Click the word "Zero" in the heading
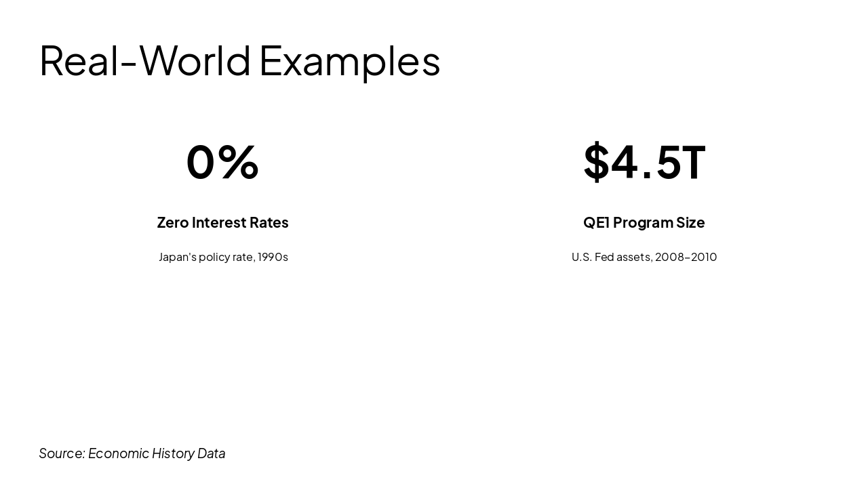This screenshot has width=868, height=488. pyautogui.click(x=172, y=222)
